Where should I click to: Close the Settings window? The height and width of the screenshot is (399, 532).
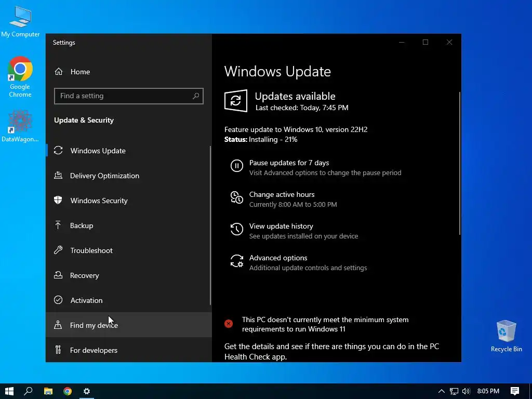tap(449, 42)
